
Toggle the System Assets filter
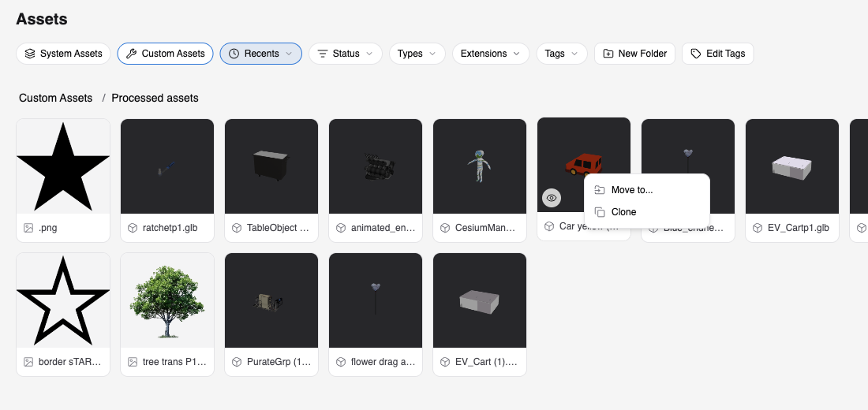coord(63,54)
